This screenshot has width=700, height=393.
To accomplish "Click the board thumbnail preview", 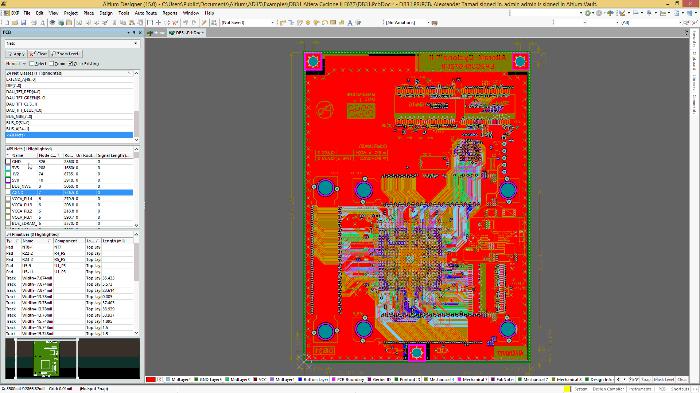I will [x=46, y=359].
